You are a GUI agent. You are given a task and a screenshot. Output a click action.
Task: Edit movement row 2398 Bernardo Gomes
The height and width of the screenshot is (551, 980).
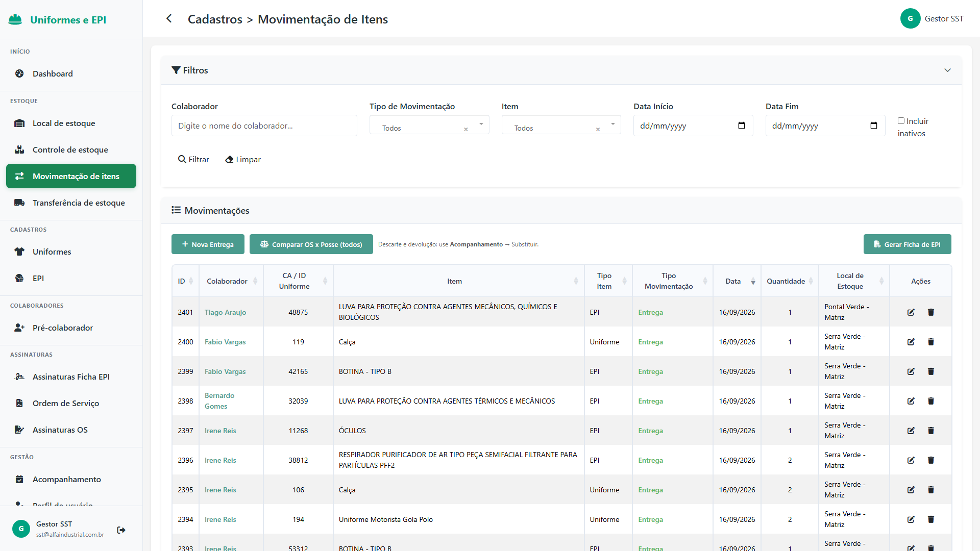click(911, 401)
